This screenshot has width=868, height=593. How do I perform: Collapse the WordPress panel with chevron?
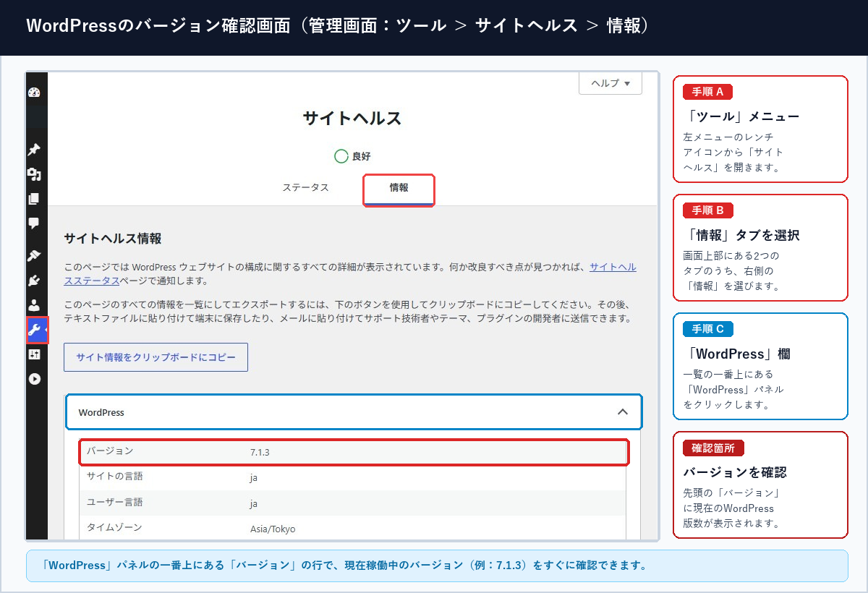click(x=622, y=411)
